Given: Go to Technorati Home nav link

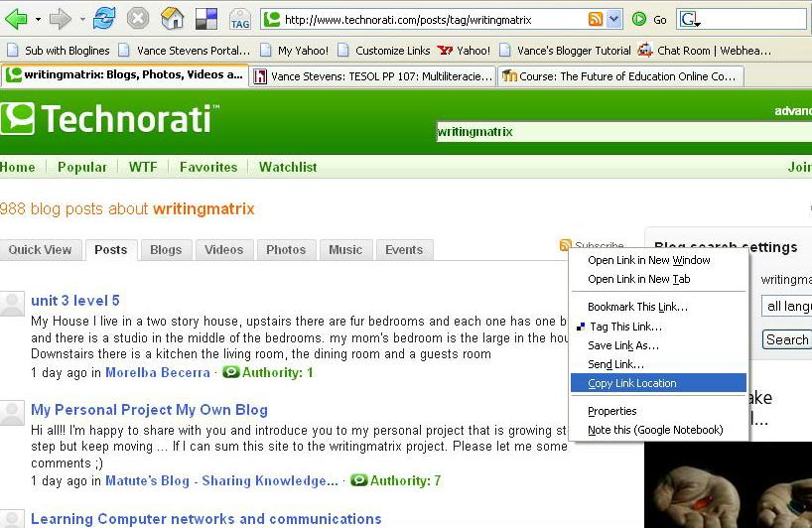Looking at the screenshot, I should (x=18, y=167).
